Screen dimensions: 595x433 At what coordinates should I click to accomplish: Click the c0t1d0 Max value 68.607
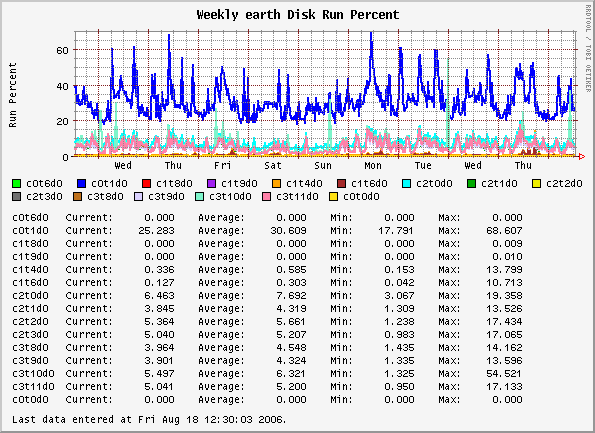504,231
